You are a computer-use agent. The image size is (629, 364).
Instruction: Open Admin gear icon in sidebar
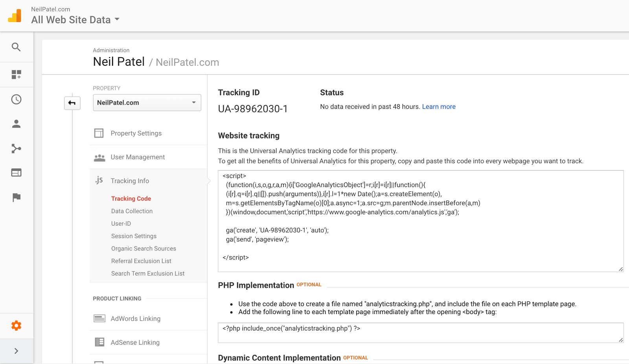(16, 325)
